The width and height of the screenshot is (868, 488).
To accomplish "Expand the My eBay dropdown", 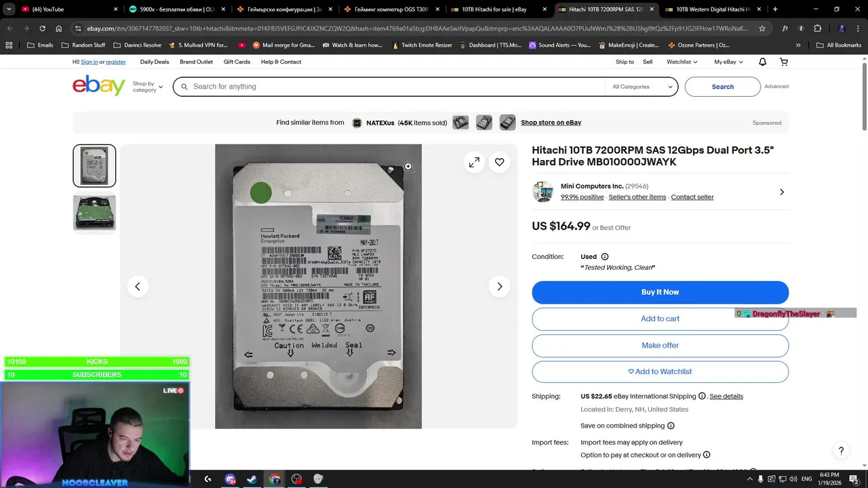I will click(x=728, y=62).
